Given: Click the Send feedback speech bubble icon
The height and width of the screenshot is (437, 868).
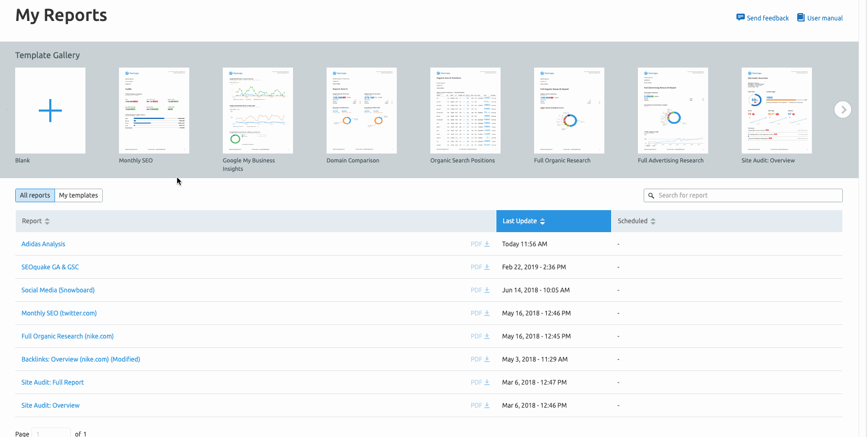Looking at the screenshot, I should tap(740, 17).
